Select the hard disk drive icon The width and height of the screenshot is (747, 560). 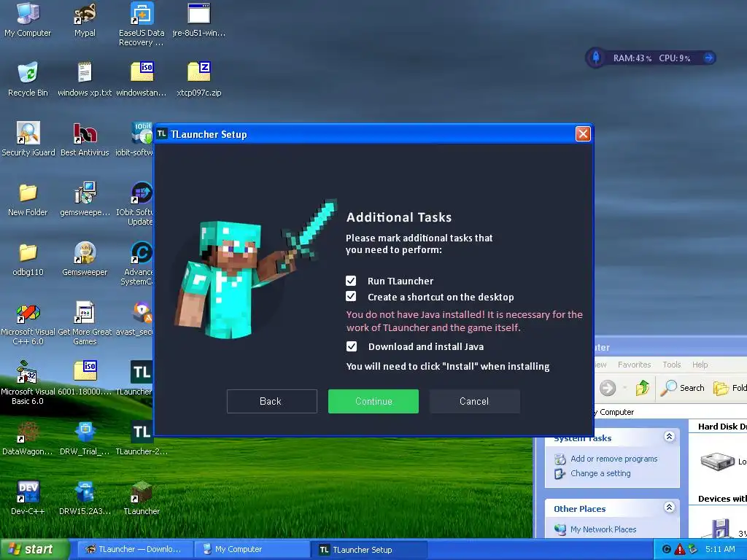718,461
